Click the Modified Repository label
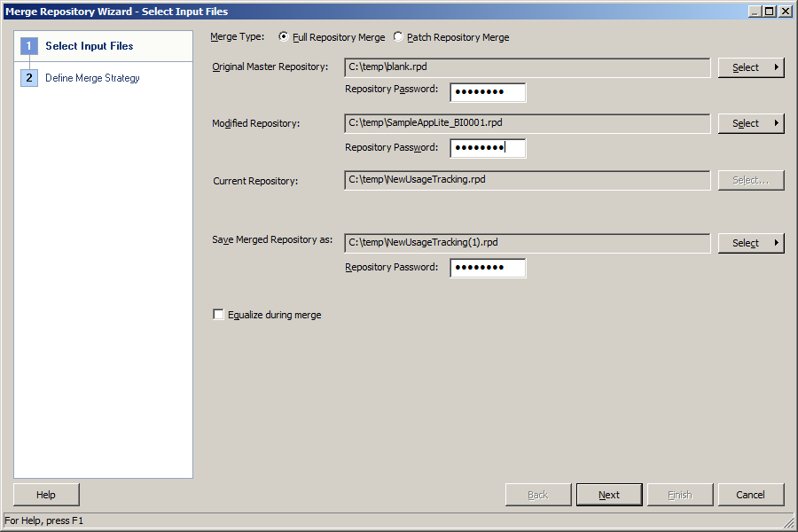The height and width of the screenshot is (532, 798). [256, 123]
